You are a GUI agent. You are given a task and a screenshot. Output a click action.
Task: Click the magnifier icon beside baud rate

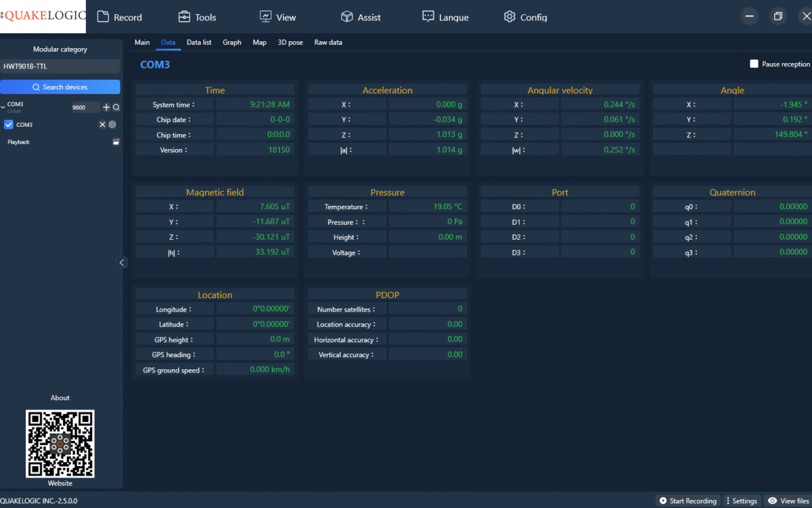[x=116, y=107]
